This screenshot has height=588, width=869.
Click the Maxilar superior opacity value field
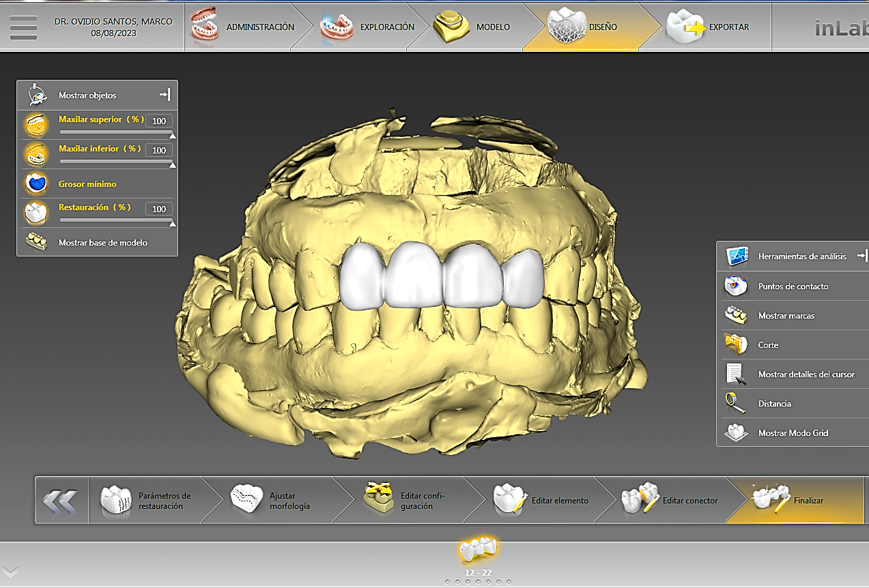pyautogui.click(x=159, y=121)
